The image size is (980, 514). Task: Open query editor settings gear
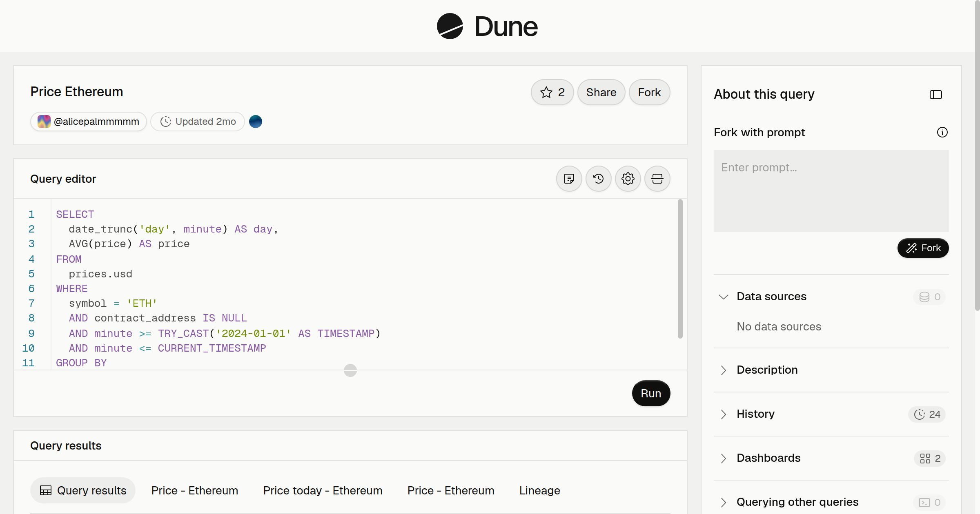click(628, 179)
